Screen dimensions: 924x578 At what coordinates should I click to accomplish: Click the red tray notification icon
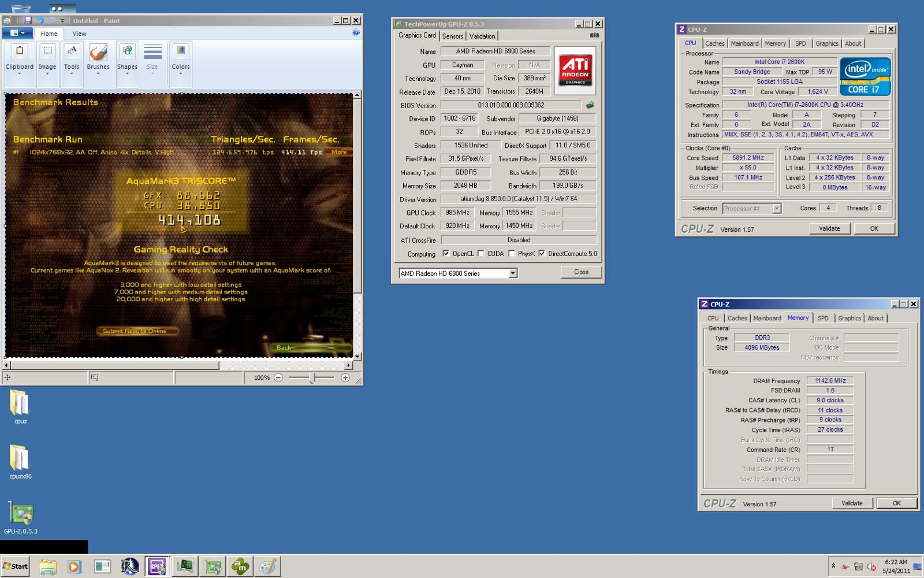[845, 566]
